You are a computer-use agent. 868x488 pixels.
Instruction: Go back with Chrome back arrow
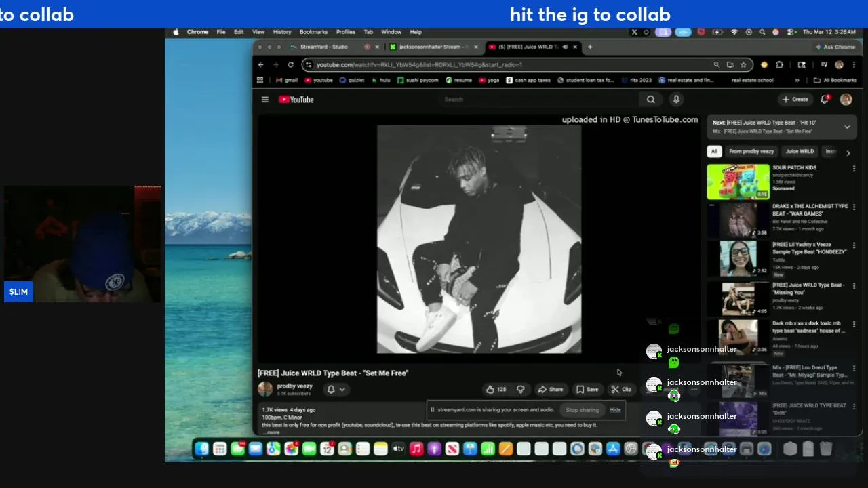[x=261, y=65]
